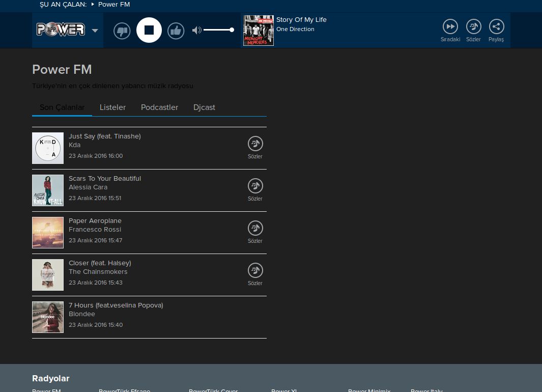Open the Podcastler tab

(159, 107)
